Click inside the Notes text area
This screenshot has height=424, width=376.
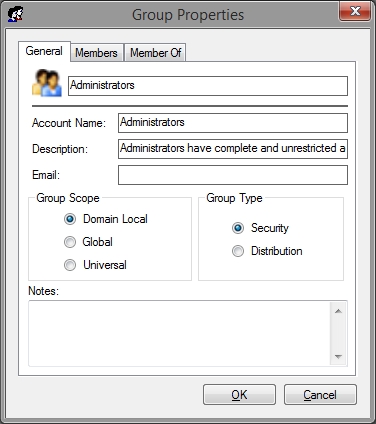pos(179,333)
